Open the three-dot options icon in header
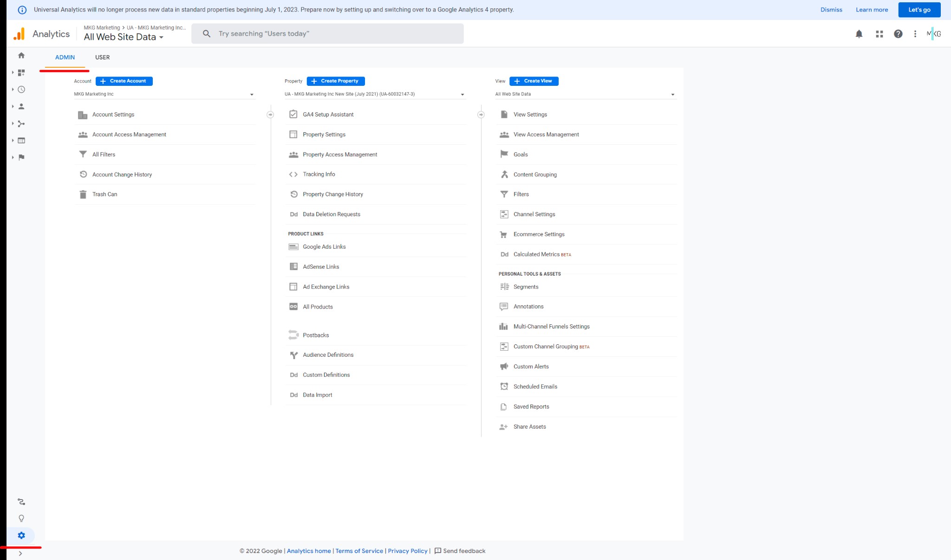Screen dimensions: 951x560 (x=915, y=33)
